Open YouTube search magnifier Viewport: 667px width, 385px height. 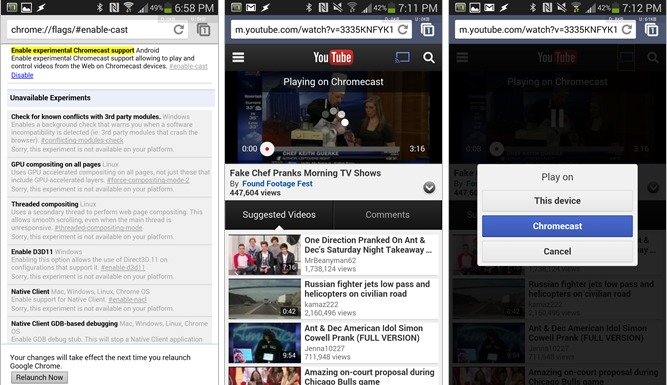pos(429,57)
